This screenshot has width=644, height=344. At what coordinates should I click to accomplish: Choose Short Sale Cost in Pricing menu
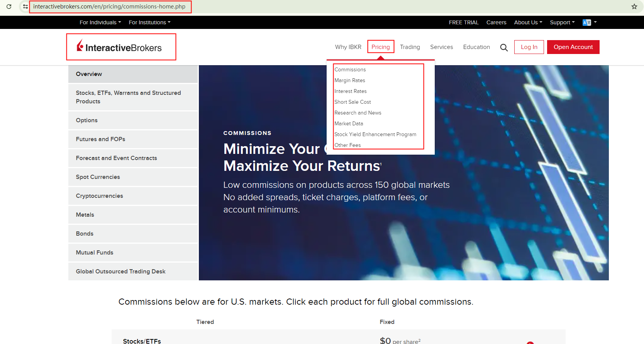click(353, 102)
